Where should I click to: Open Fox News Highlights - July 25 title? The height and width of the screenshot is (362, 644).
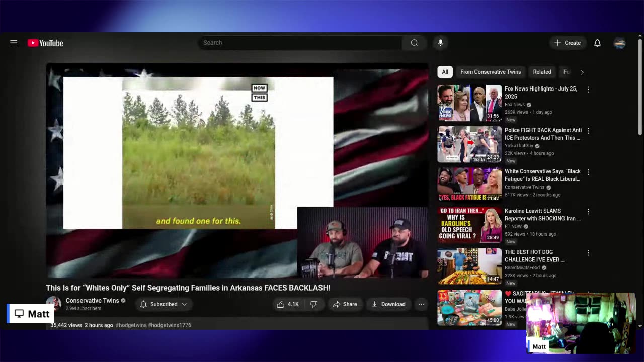[x=541, y=93]
